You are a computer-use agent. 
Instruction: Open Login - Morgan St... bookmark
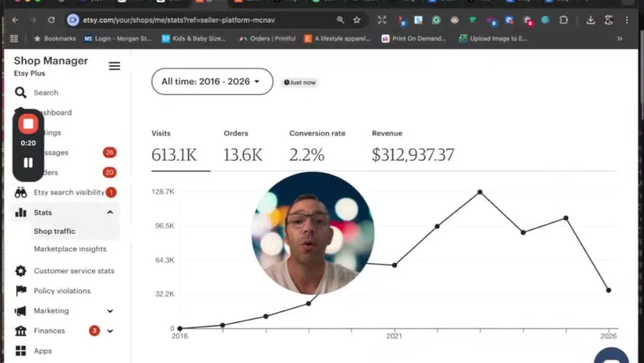click(x=117, y=39)
